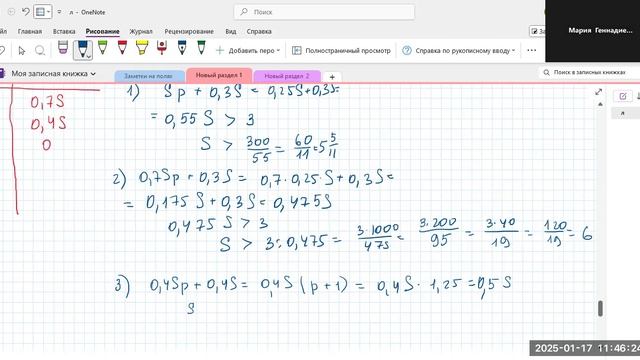640x360 pixels.
Task: Open the Журнал ribbon tab
Action: 141,31
